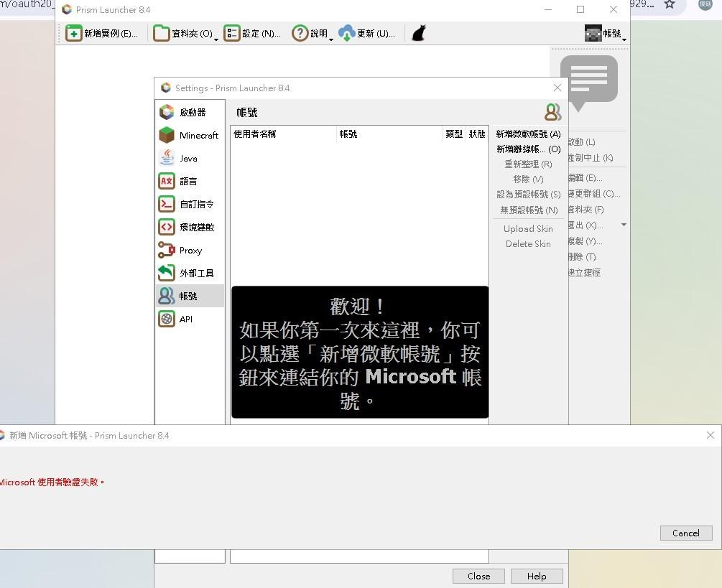Close the 新增 Microsoft 帳號 dialog
The width and height of the screenshot is (722, 588).
point(711,435)
